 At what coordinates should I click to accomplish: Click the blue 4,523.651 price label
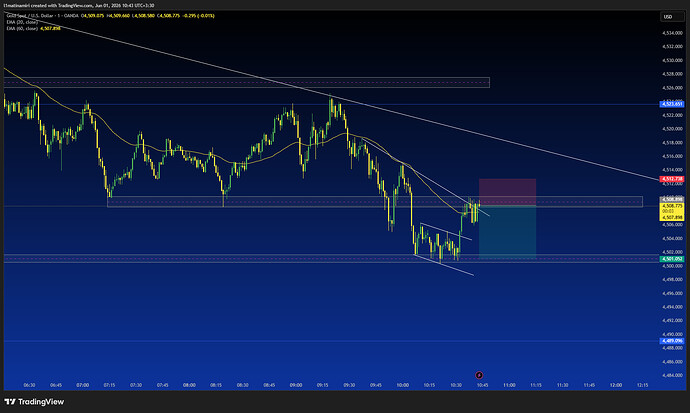[672, 104]
